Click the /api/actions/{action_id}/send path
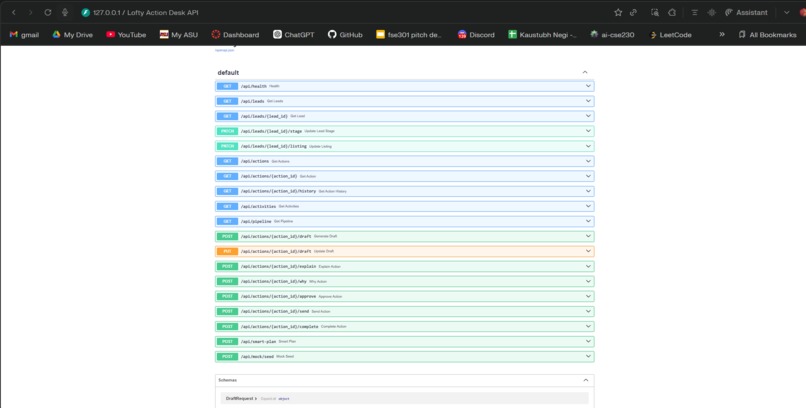 [x=274, y=311]
